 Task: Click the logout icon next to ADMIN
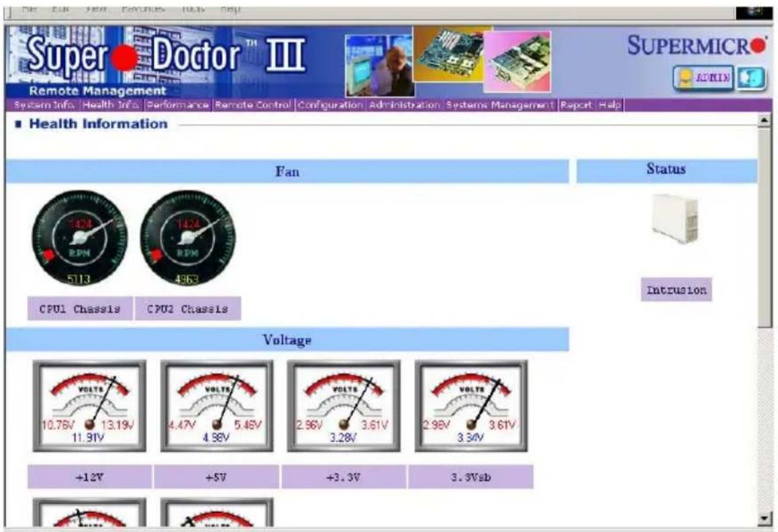tap(750, 78)
